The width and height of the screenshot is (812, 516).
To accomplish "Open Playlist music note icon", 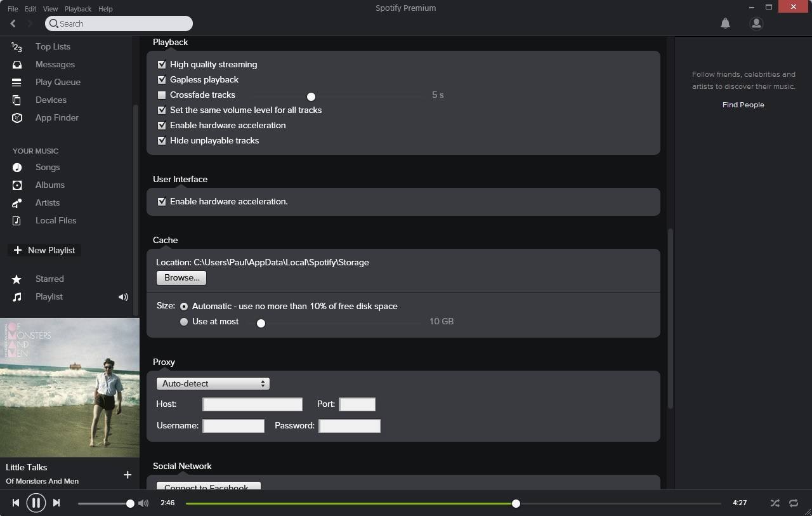I will coord(17,297).
